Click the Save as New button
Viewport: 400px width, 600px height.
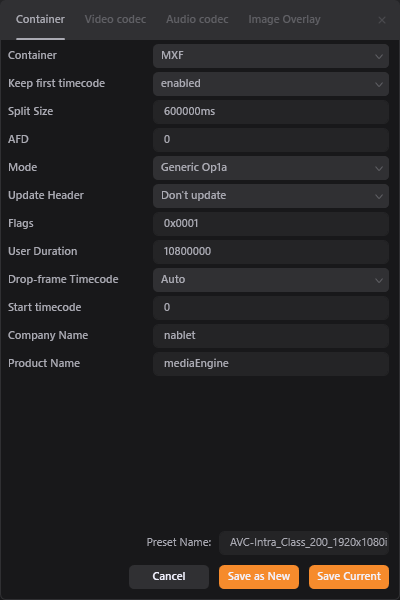[259, 577]
